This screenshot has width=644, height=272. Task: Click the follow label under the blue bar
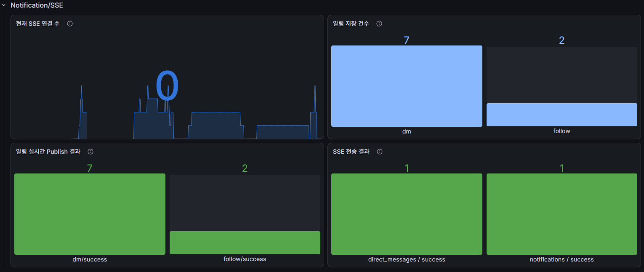click(562, 131)
